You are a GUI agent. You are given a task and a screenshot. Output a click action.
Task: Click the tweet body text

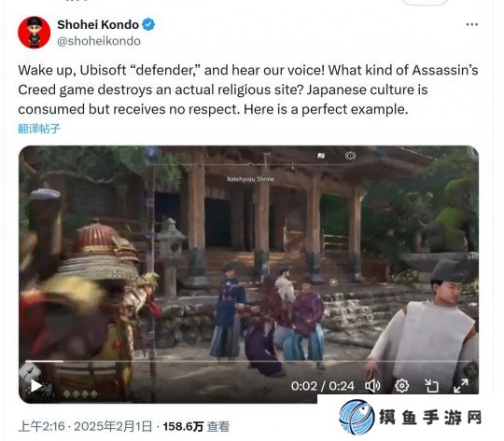(x=248, y=90)
